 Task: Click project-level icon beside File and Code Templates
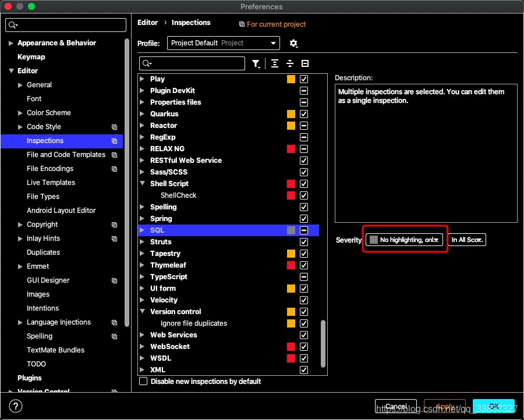pos(114,155)
